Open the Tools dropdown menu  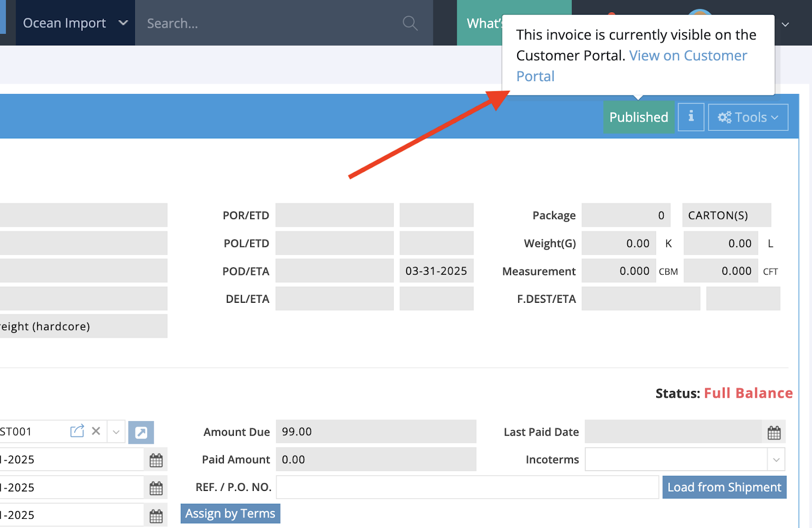click(748, 117)
